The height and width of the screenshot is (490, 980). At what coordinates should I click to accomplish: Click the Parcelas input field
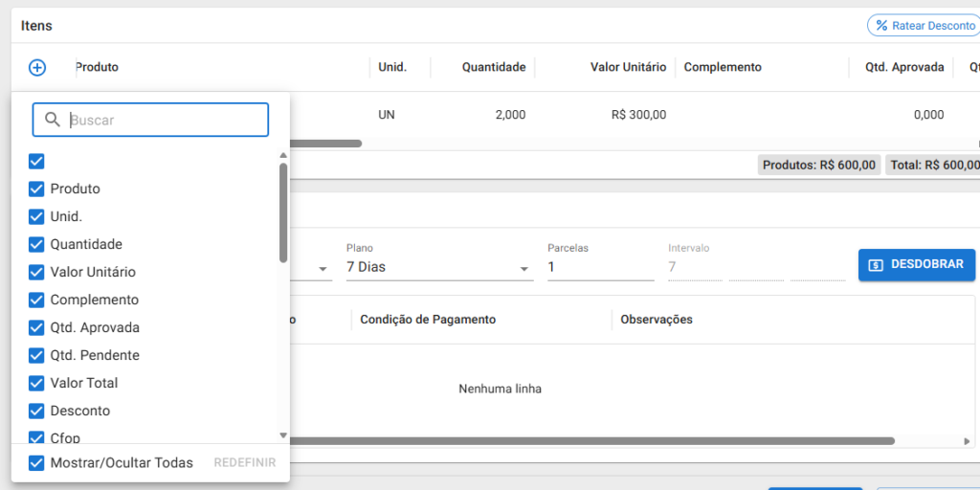point(601,268)
